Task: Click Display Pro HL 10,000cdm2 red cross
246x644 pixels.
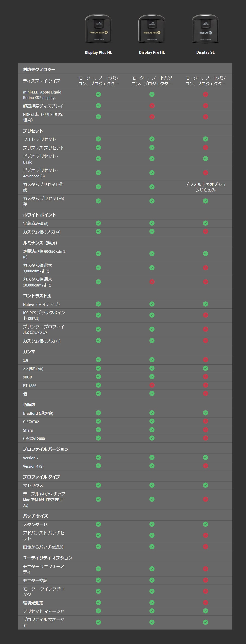Action: [x=152, y=282]
